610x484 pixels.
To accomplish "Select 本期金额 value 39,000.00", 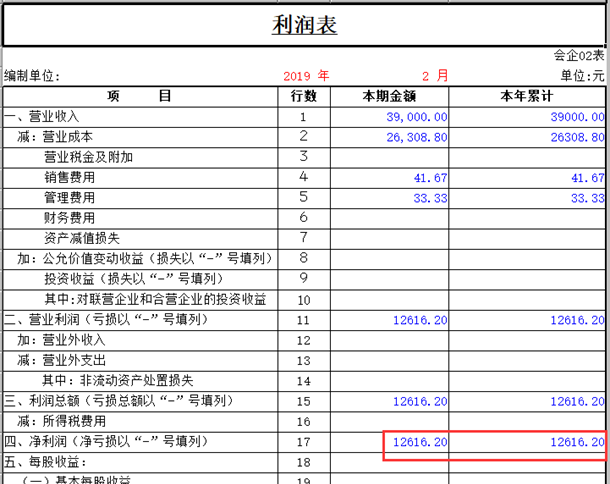I will tap(417, 117).
